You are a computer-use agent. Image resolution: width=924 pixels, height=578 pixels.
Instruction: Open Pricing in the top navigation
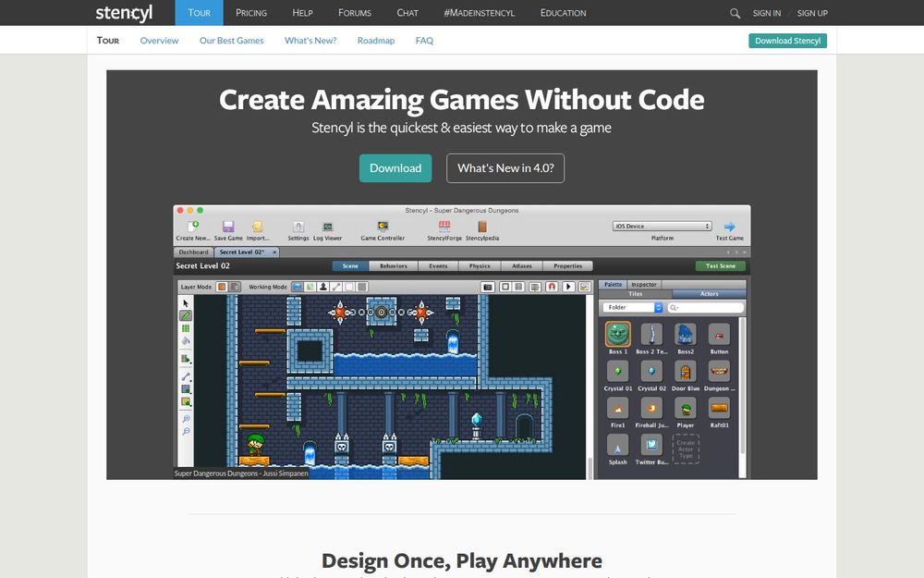click(x=251, y=12)
